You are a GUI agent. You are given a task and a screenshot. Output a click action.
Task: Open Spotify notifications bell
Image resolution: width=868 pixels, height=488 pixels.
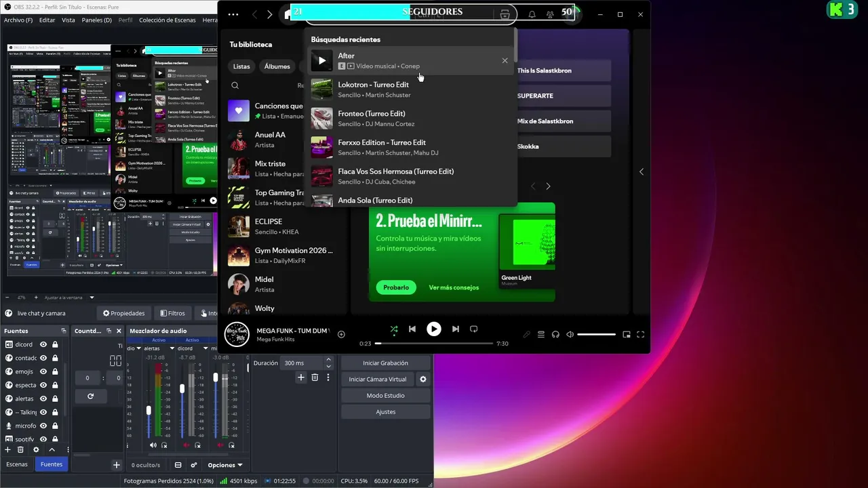pyautogui.click(x=532, y=14)
